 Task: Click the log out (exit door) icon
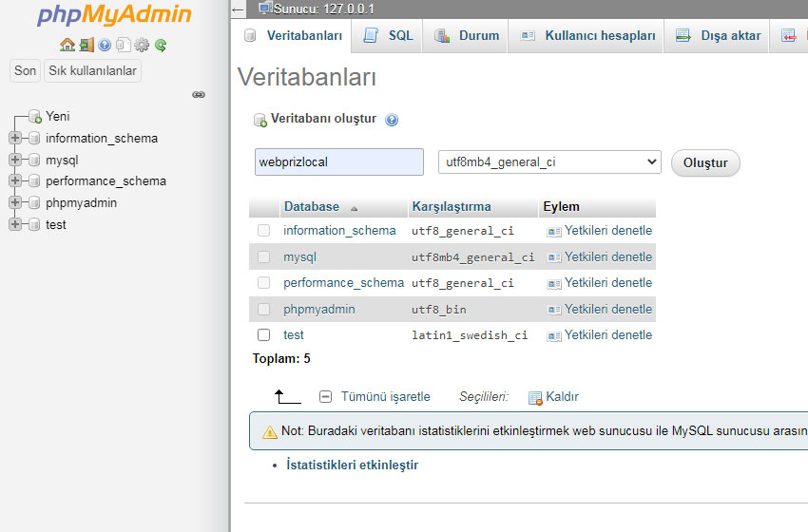tap(87, 46)
